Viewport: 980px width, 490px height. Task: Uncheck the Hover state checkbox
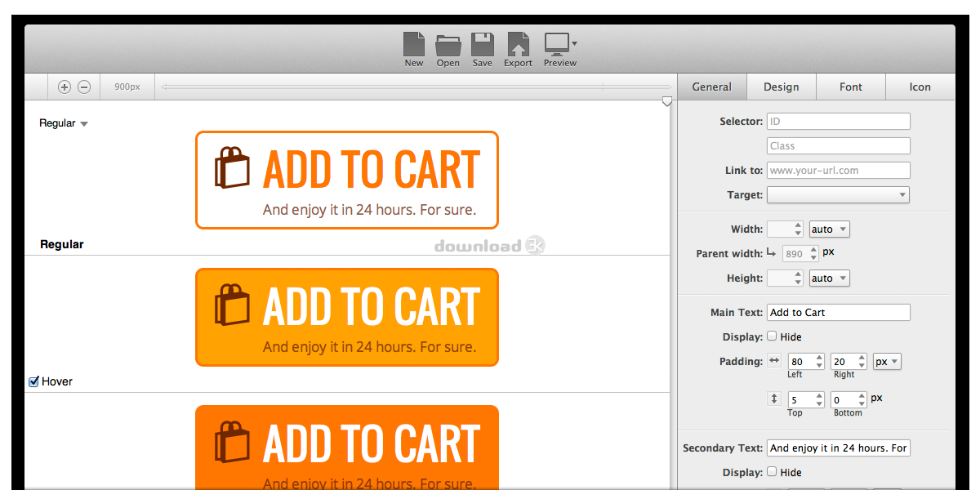[33, 381]
